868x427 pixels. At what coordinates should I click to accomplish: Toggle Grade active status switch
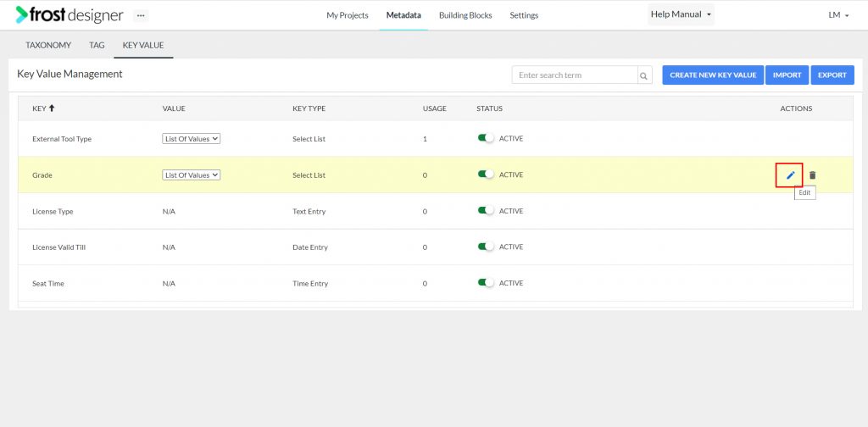click(x=486, y=175)
